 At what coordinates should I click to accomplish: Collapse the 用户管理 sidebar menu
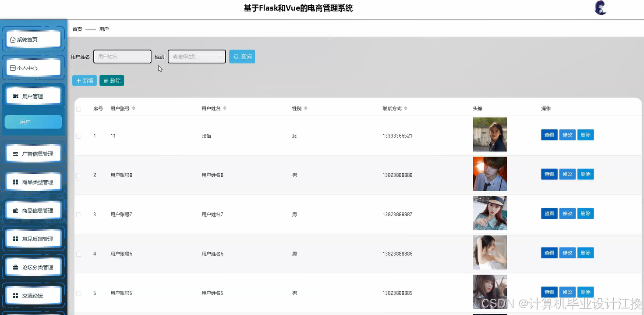point(33,96)
